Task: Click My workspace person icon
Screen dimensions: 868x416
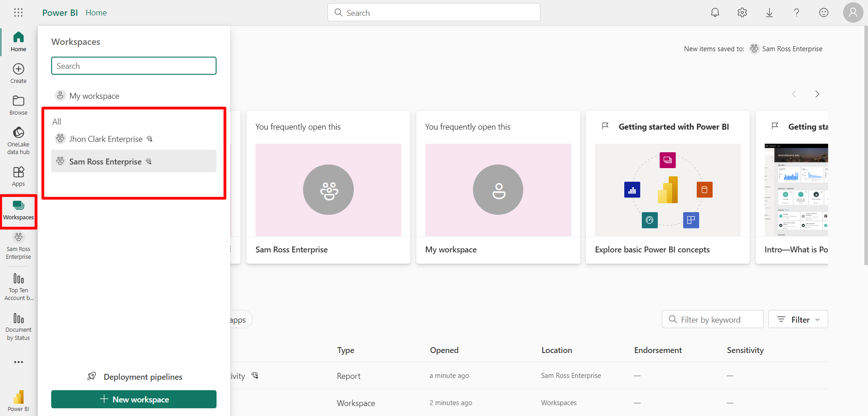Action: pyautogui.click(x=60, y=95)
